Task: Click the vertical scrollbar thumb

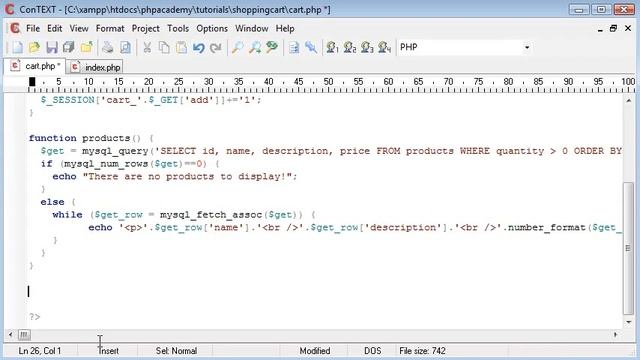Action: (629, 249)
